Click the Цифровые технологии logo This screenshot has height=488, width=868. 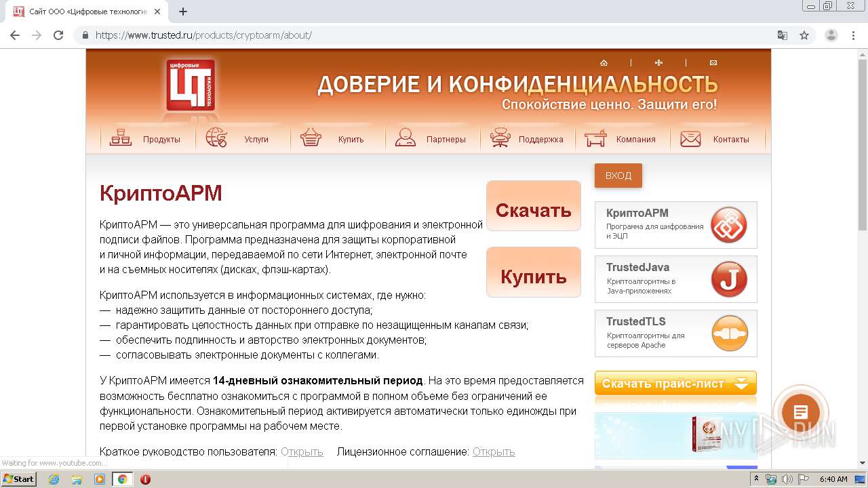[191, 85]
